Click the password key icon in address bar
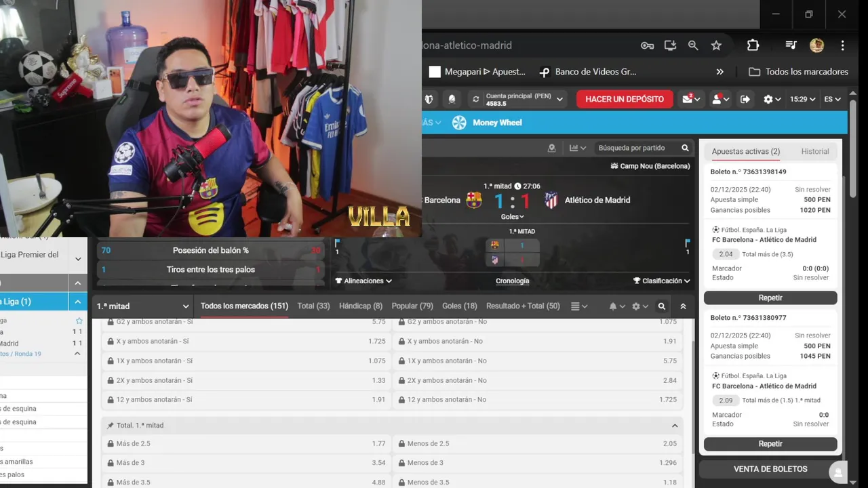This screenshot has width=868, height=488. pyautogui.click(x=647, y=45)
